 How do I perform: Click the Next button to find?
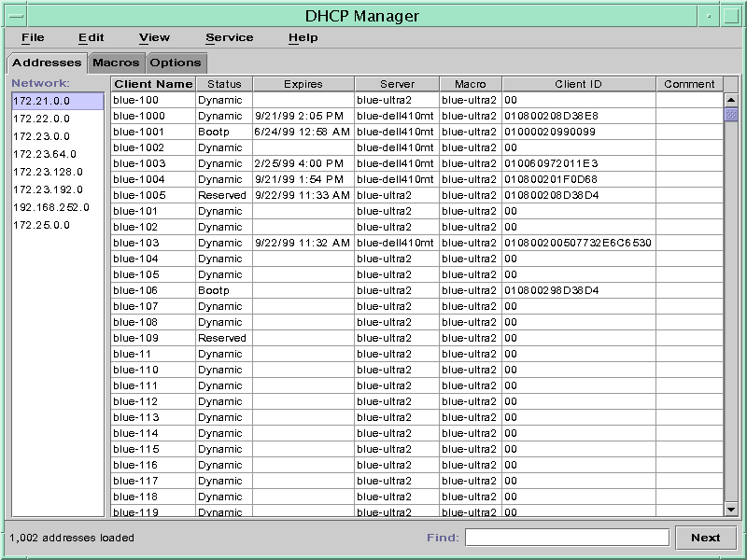point(706,538)
